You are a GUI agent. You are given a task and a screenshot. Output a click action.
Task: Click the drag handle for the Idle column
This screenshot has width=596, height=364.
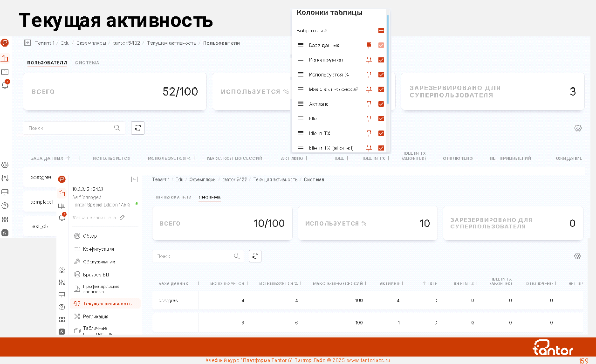[x=301, y=119]
